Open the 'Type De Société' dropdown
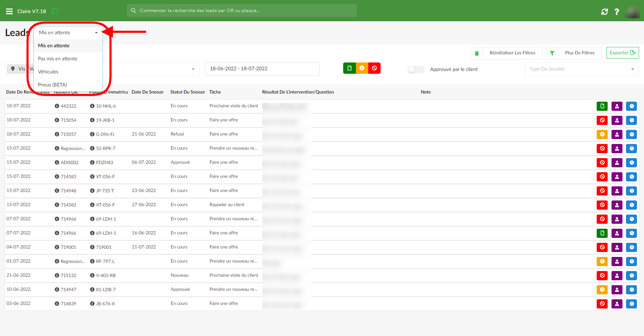Screen dimensions: 644x336 (581, 69)
